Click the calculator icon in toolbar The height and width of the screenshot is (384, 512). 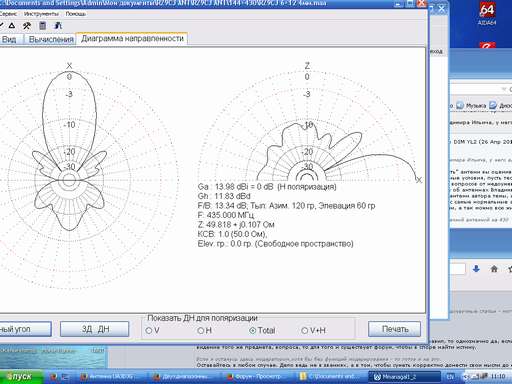(x=42, y=26)
